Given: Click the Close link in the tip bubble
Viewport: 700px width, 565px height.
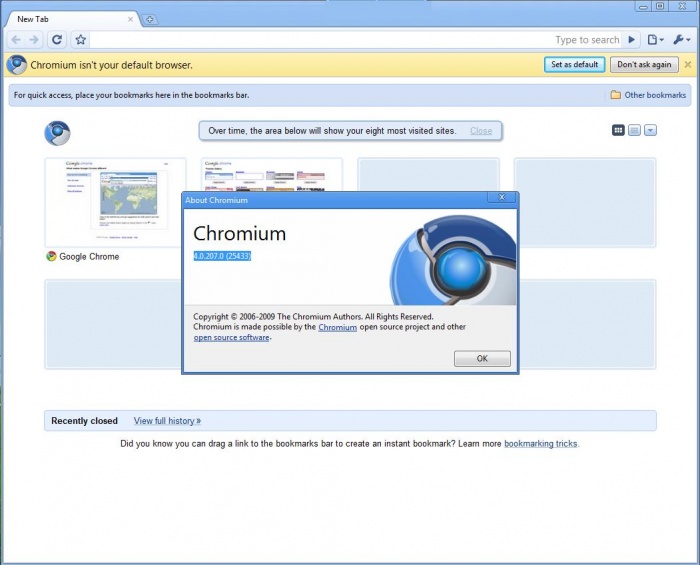Looking at the screenshot, I should click(x=481, y=131).
